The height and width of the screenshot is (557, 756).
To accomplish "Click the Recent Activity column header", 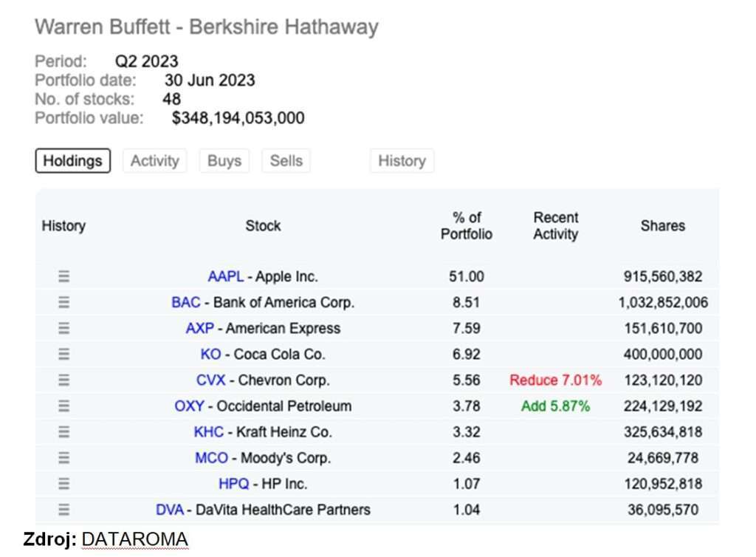I will [x=555, y=226].
